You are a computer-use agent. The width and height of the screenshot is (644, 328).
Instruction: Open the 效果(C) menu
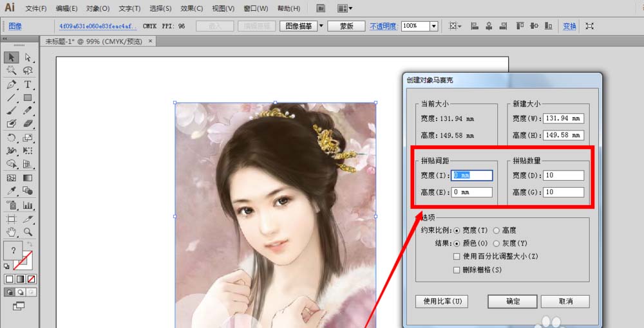pos(192,8)
